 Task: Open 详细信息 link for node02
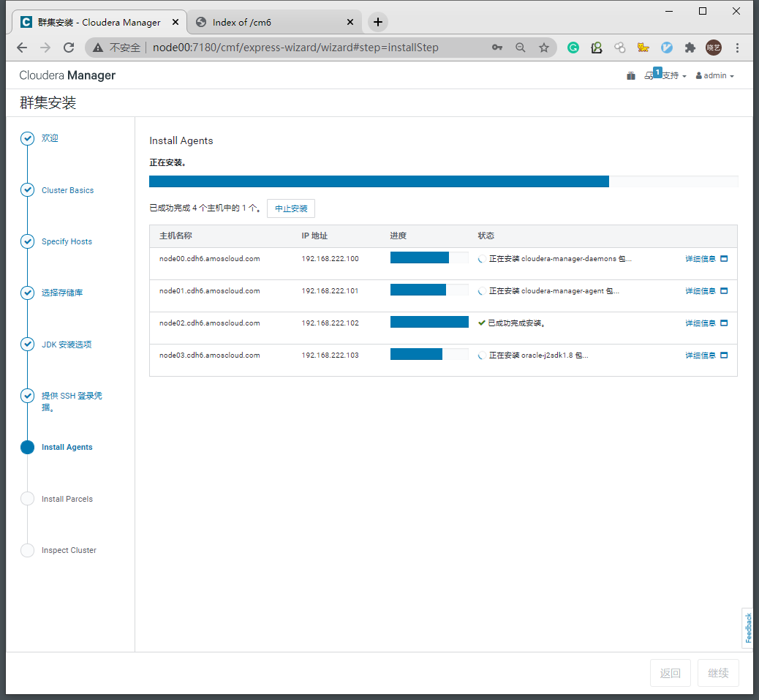701,323
